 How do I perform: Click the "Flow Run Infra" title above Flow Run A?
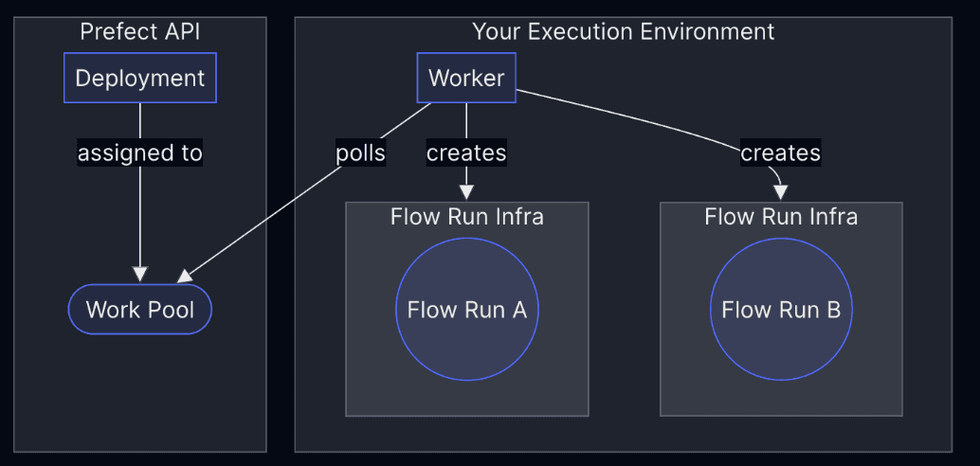467,217
